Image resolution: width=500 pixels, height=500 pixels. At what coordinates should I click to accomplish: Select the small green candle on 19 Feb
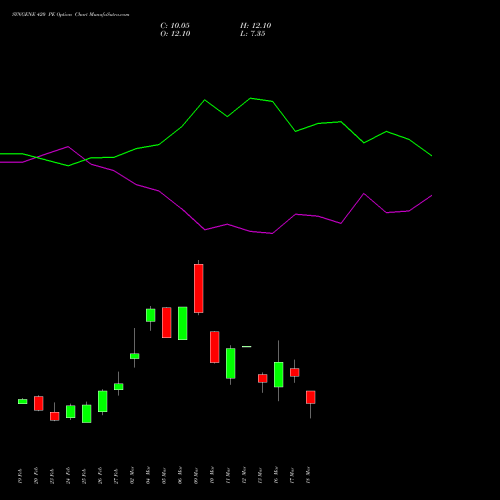23,402
